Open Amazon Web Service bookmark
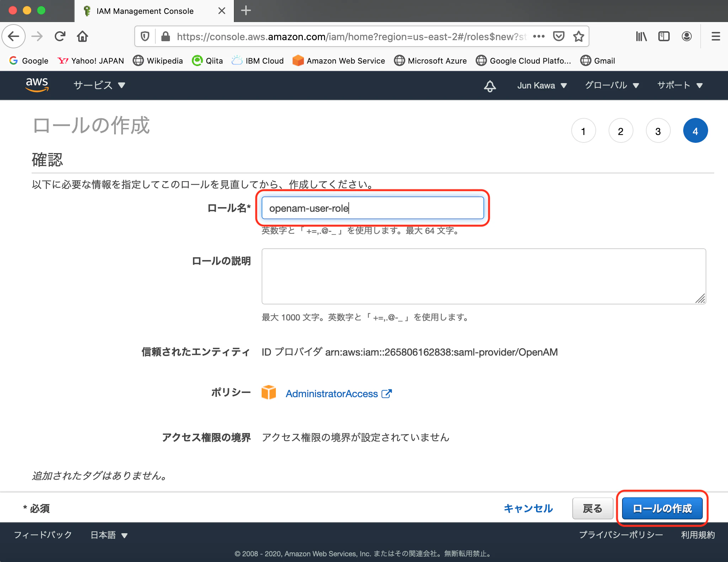 (x=339, y=61)
